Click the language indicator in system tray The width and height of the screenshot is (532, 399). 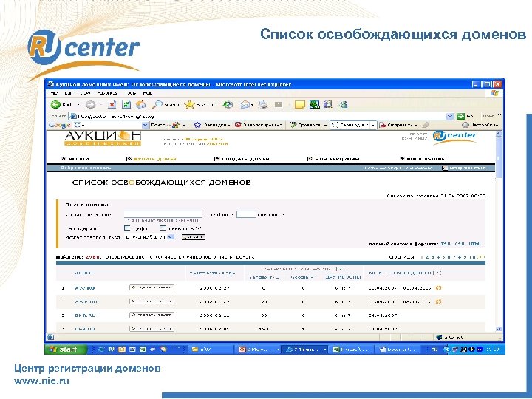click(434, 349)
